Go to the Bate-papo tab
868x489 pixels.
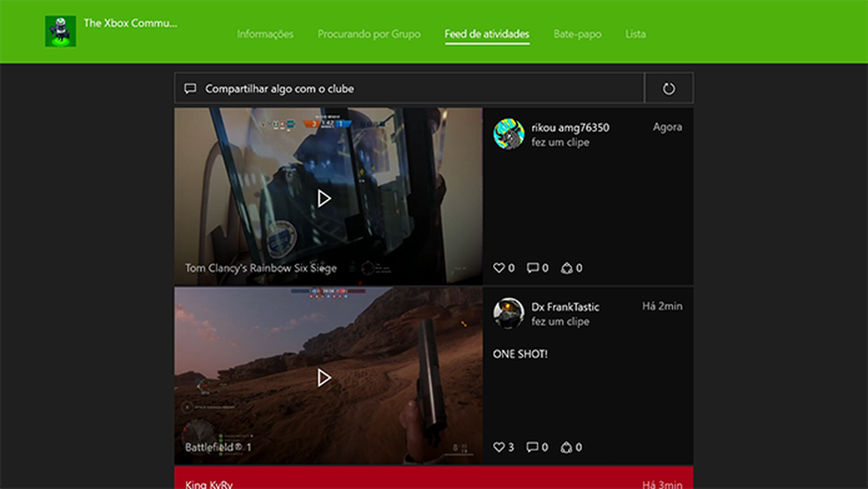pyautogui.click(x=578, y=34)
